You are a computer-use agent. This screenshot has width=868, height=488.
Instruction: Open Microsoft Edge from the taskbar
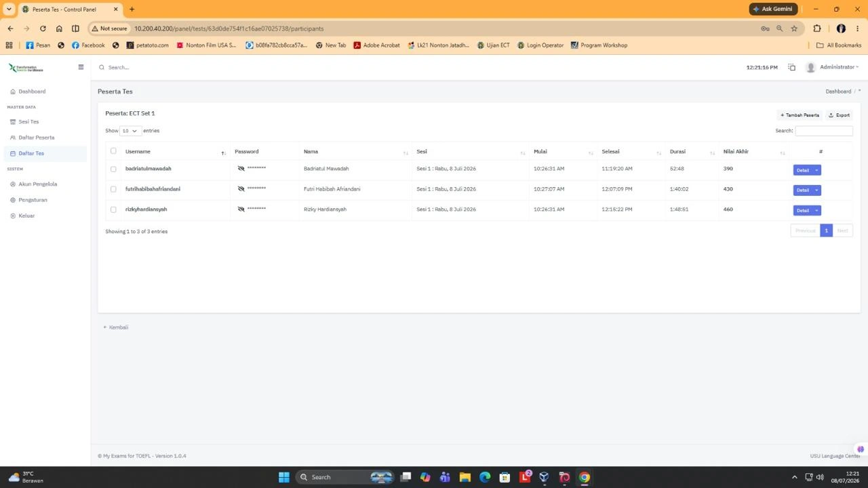coord(485,477)
